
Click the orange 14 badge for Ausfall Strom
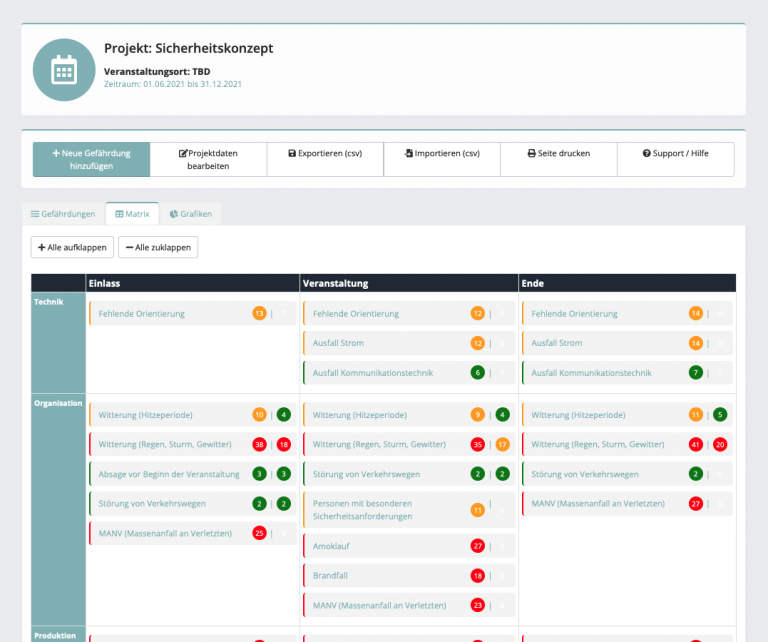[696, 343]
